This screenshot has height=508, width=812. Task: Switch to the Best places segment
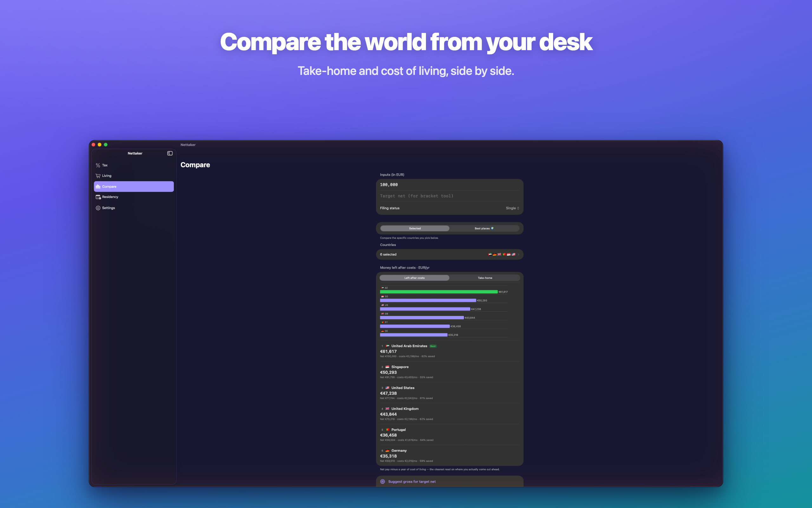[x=484, y=229]
